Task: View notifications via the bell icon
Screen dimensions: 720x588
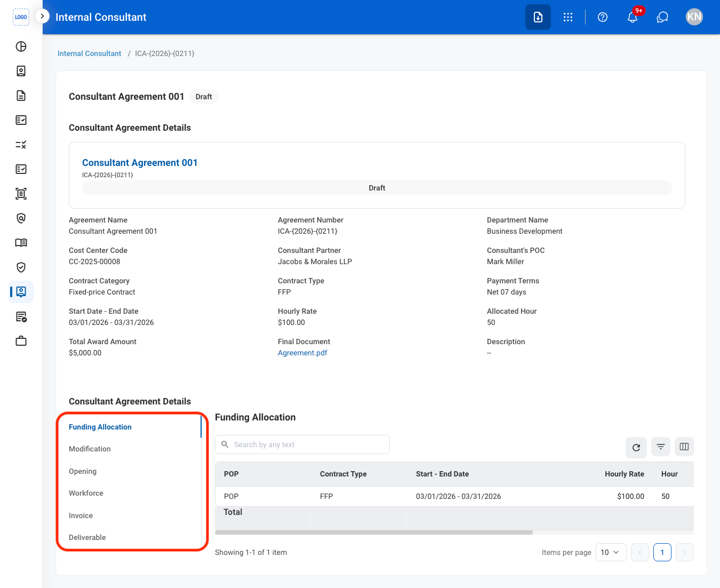Action: (x=633, y=17)
